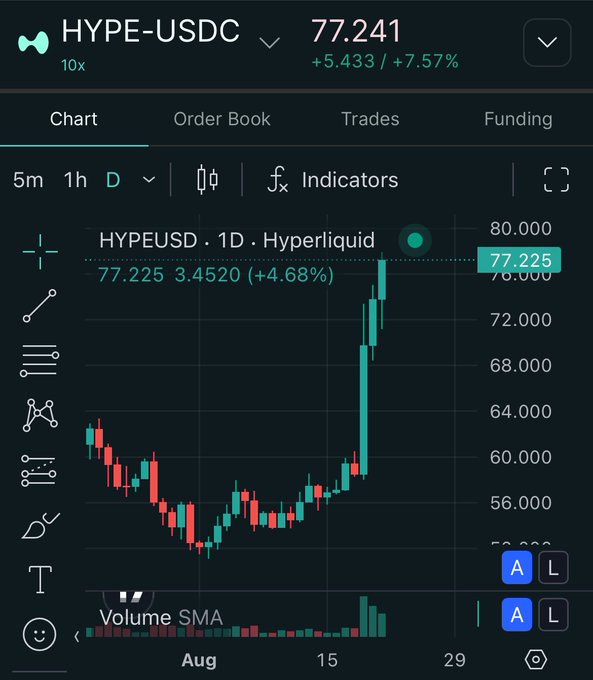Screen dimensions: 593x680
Task: Open chart settings hexagon icon
Action: (x=536, y=660)
